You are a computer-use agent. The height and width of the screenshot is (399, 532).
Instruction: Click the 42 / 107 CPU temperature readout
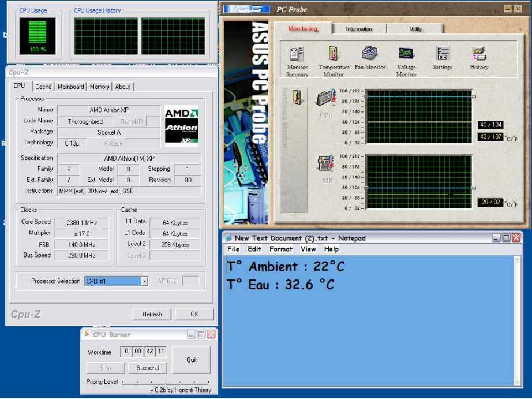[x=490, y=136]
